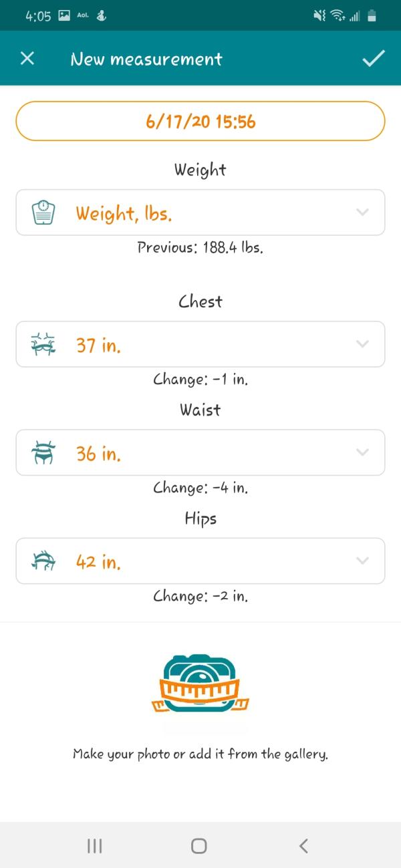Close the New measurement screen

[x=27, y=58]
